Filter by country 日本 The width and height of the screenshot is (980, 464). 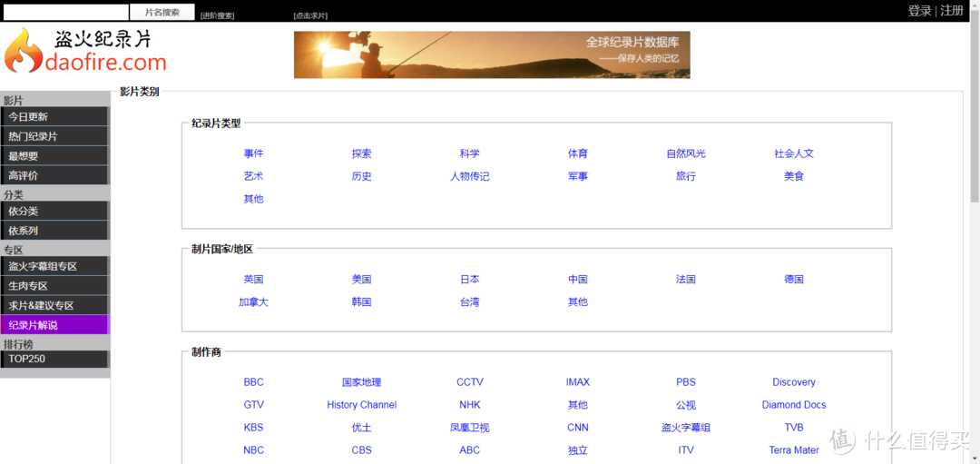(x=470, y=280)
